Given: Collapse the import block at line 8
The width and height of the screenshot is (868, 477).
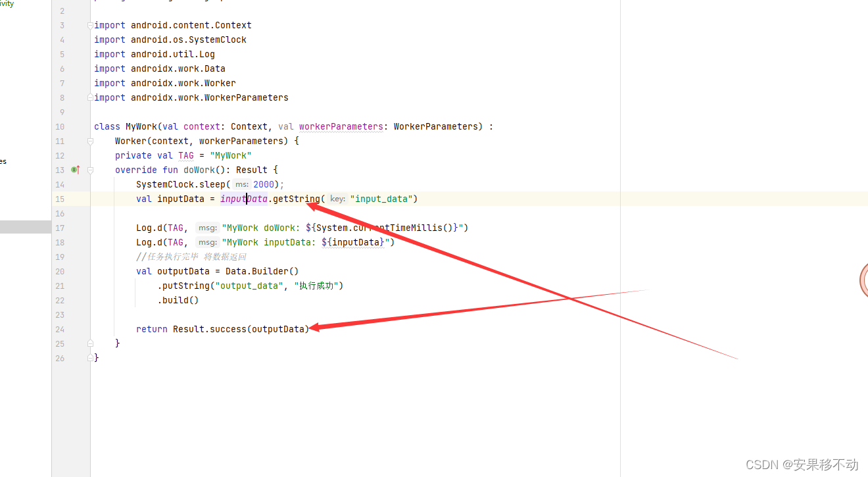Looking at the screenshot, I should click(89, 97).
